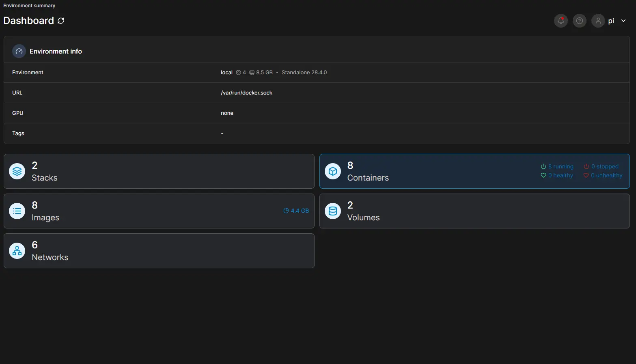Click the /var/run/docker.sock URL value
Image resolution: width=636 pixels, height=364 pixels.
[246, 93]
